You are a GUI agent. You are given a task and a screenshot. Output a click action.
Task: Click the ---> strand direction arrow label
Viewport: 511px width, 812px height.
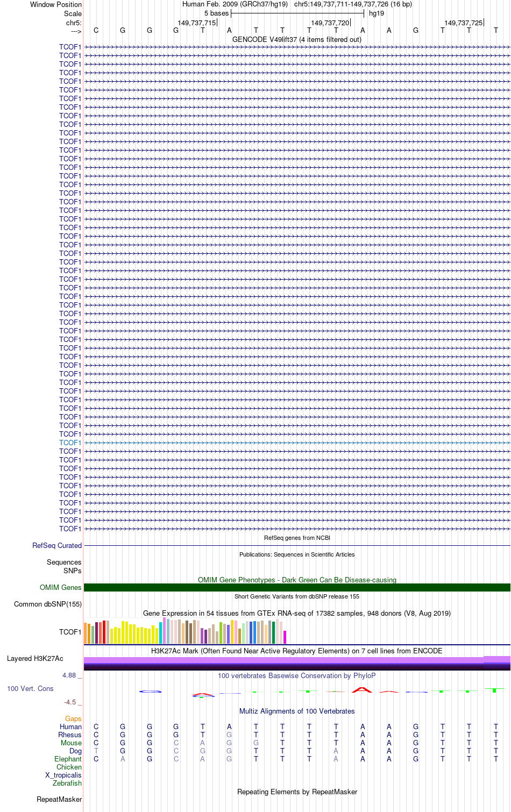pos(76,31)
